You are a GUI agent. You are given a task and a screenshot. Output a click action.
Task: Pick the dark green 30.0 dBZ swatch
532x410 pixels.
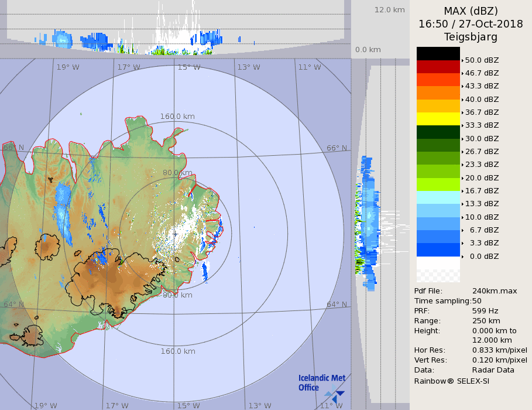438,132
